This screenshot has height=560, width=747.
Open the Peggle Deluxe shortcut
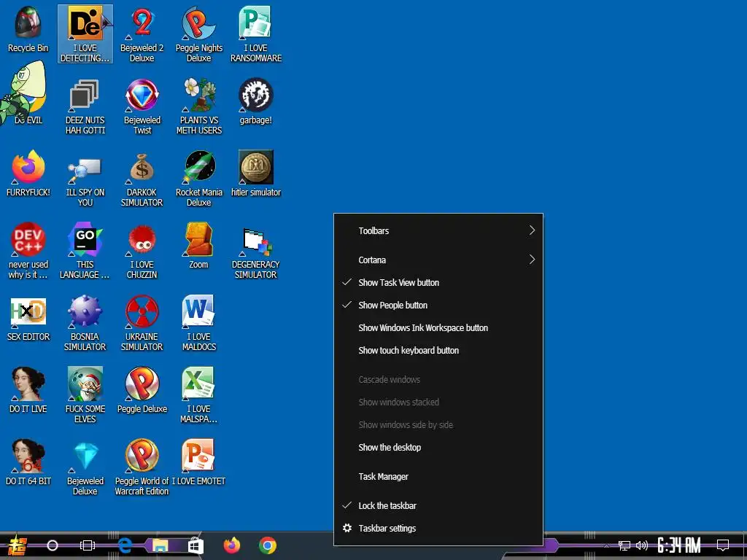coord(142,391)
